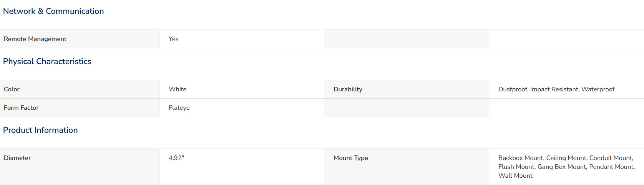Viewport: 644px width, 185px height.
Task: Select the Mount Type label
Action: coord(351,158)
